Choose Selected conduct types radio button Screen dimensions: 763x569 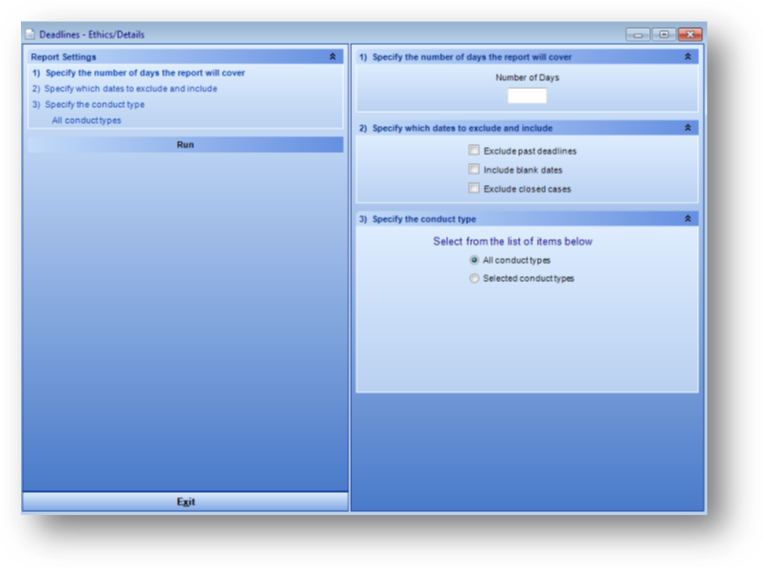click(x=474, y=278)
